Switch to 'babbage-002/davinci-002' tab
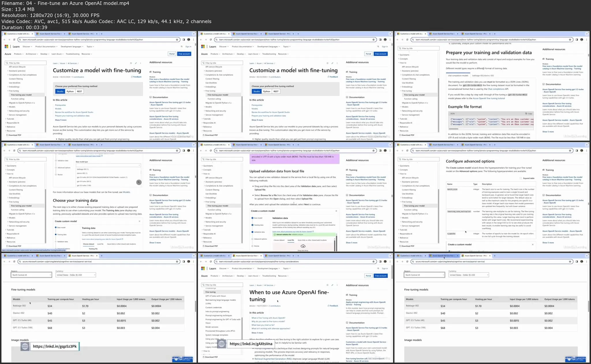 [483, 76]
